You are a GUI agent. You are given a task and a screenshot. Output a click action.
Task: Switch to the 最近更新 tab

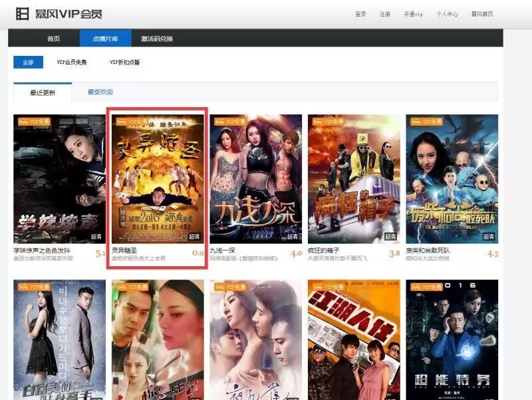click(43, 92)
